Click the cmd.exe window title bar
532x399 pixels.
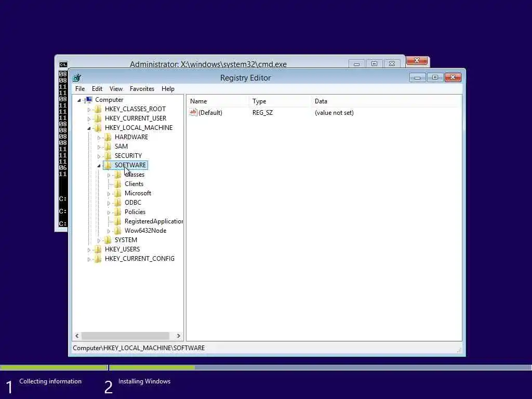click(208, 64)
